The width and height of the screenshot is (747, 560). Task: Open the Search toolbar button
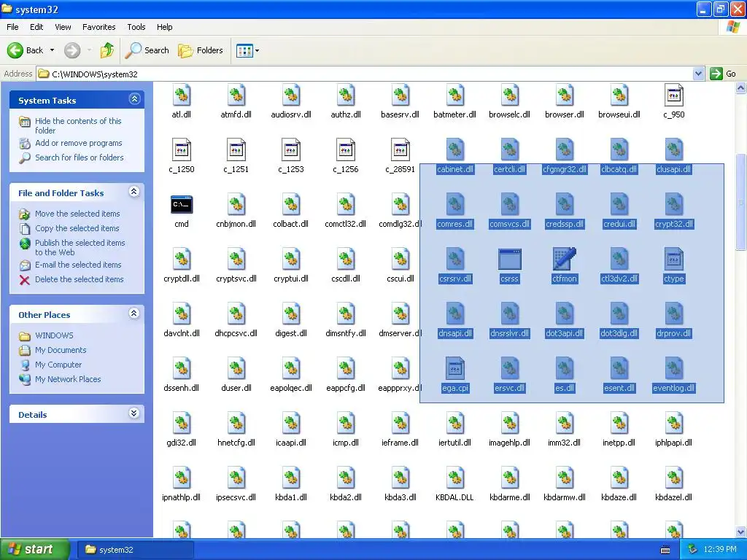pyautogui.click(x=147, y=50)
